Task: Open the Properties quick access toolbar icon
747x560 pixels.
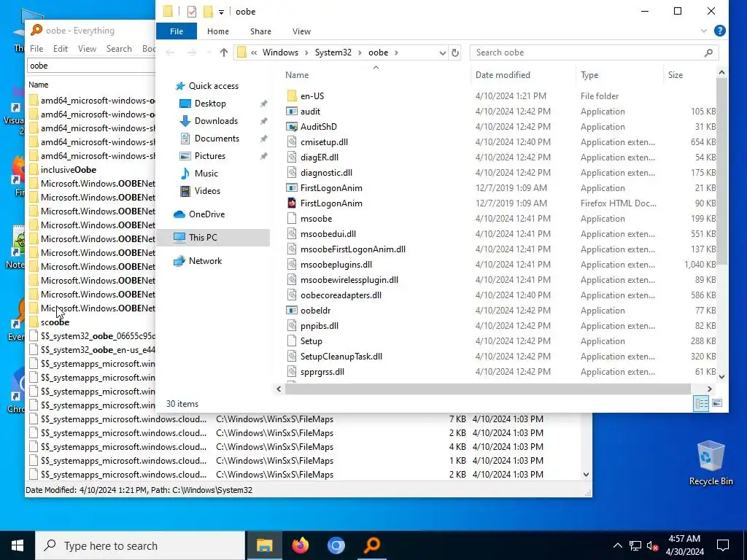Action: click(x=192, y=12)
